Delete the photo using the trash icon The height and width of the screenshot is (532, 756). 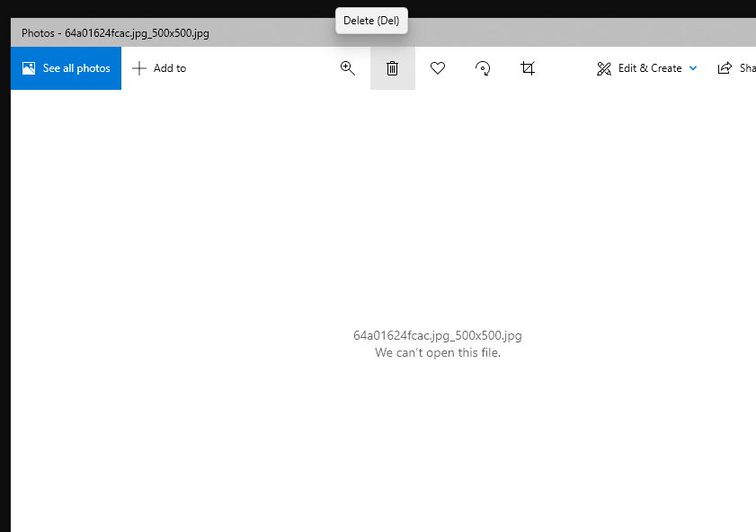click(x=392, y=67)
